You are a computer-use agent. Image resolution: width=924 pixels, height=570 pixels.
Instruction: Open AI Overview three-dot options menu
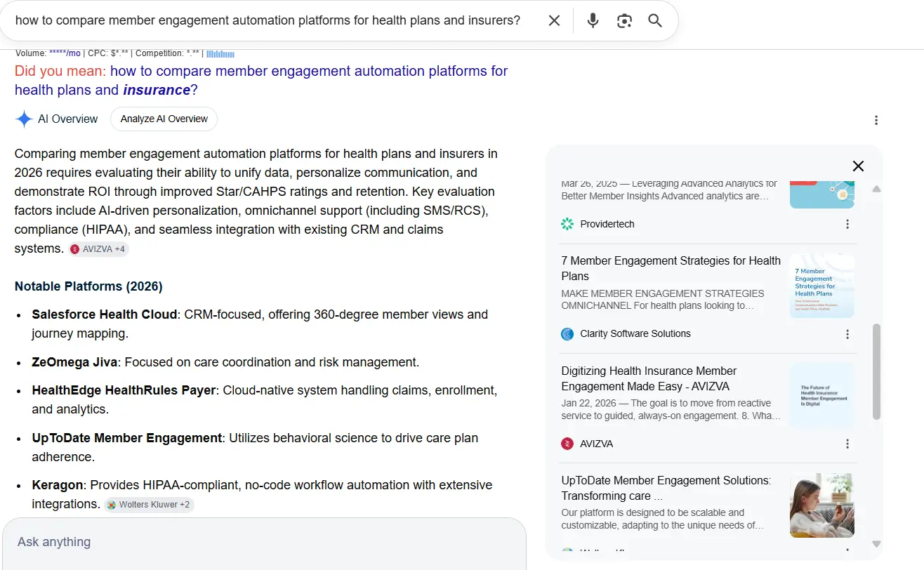tap(876, 120)
